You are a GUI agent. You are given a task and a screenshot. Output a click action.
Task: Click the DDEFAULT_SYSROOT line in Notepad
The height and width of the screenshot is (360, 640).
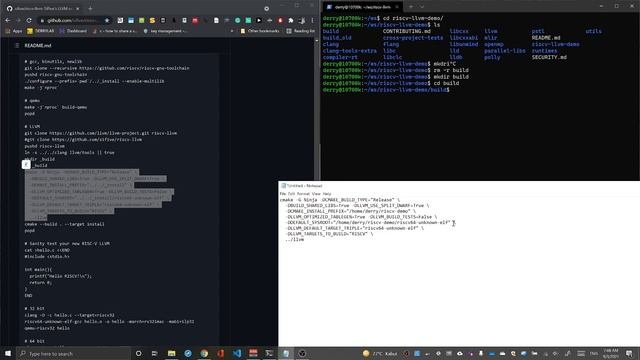pyautogui.click(x=370, y=223)
